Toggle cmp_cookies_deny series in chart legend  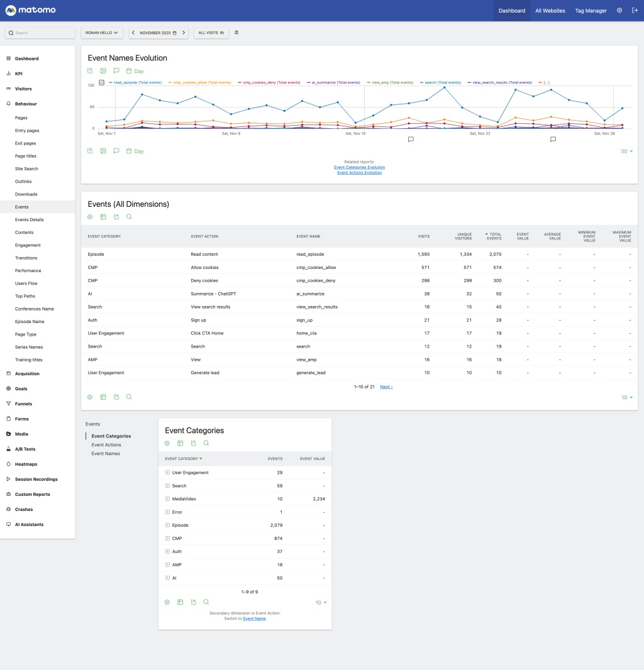click(x=268, y=82)
